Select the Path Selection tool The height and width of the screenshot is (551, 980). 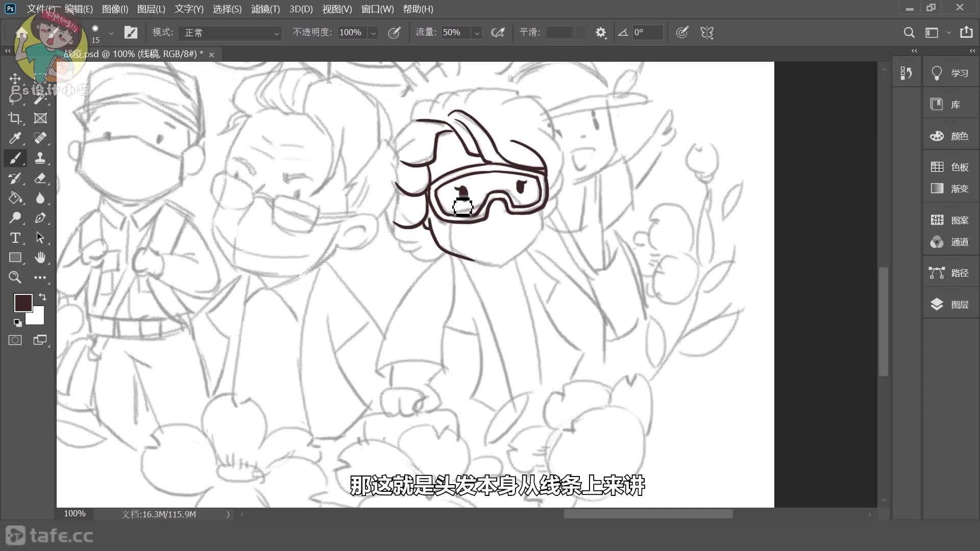click(40, 238)
